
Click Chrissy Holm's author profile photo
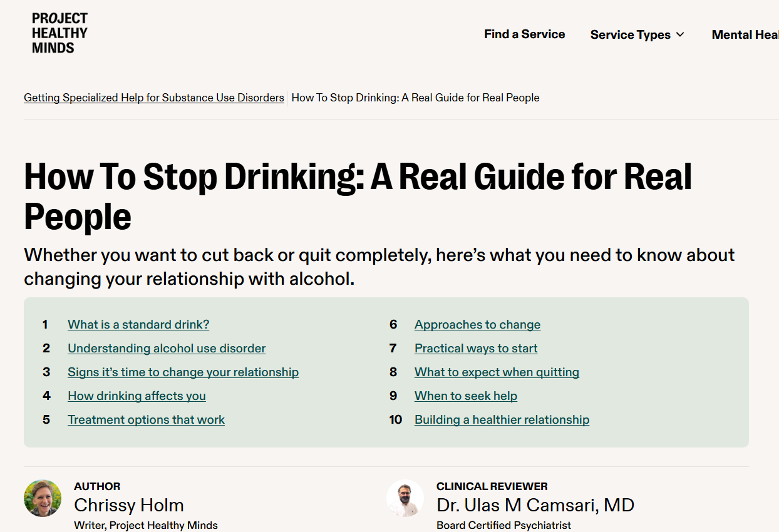(42, 499)
